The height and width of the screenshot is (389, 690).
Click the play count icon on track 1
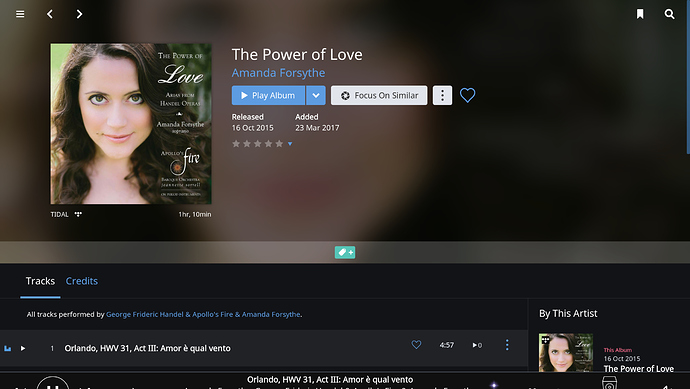477,345
